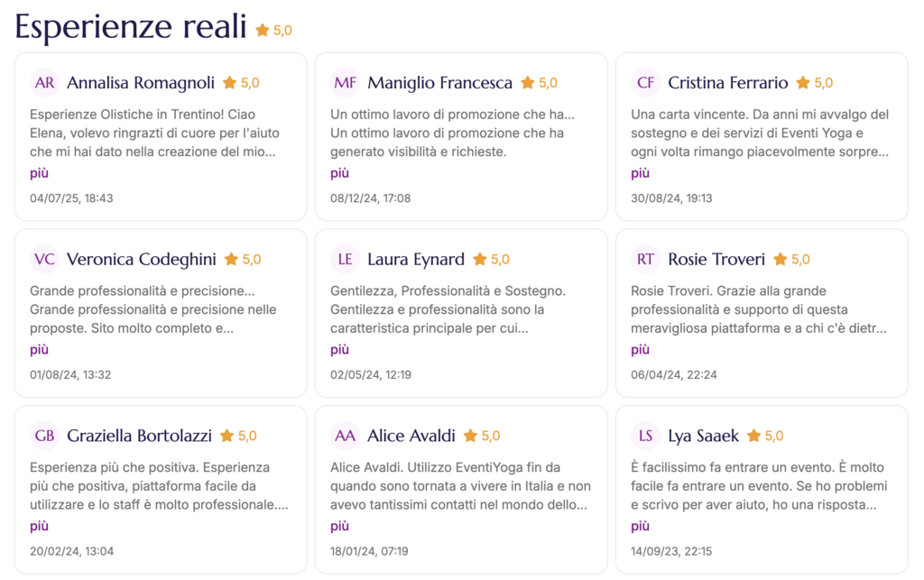Click the star beside the Esperienze reali heading
The width and height of the screenshot is (924, 580).
pos(263,31)
